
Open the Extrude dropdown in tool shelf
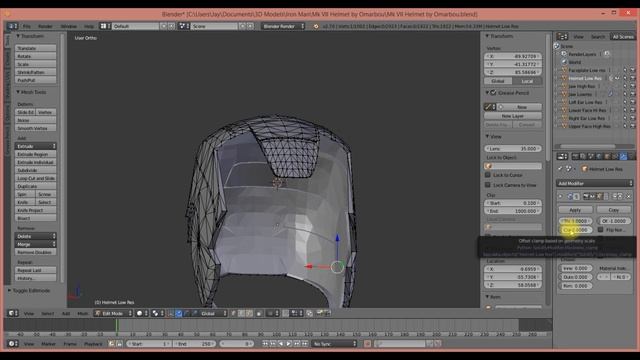pos(36,146)
